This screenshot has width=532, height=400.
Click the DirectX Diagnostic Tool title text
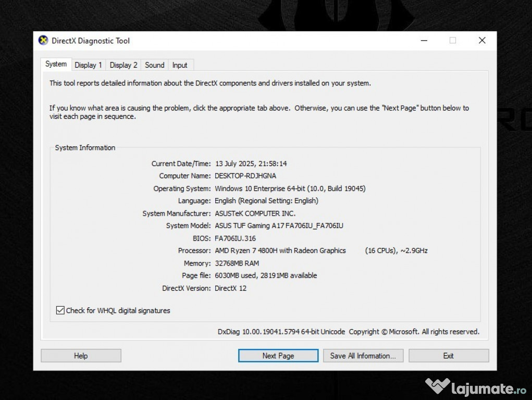pyautogui.click(x=91, y=41)
